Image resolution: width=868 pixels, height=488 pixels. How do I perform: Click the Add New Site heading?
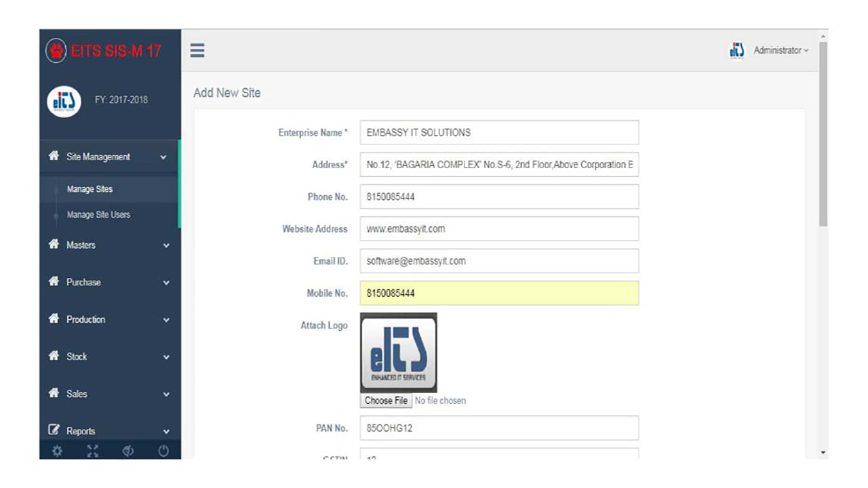click(227, 93)
